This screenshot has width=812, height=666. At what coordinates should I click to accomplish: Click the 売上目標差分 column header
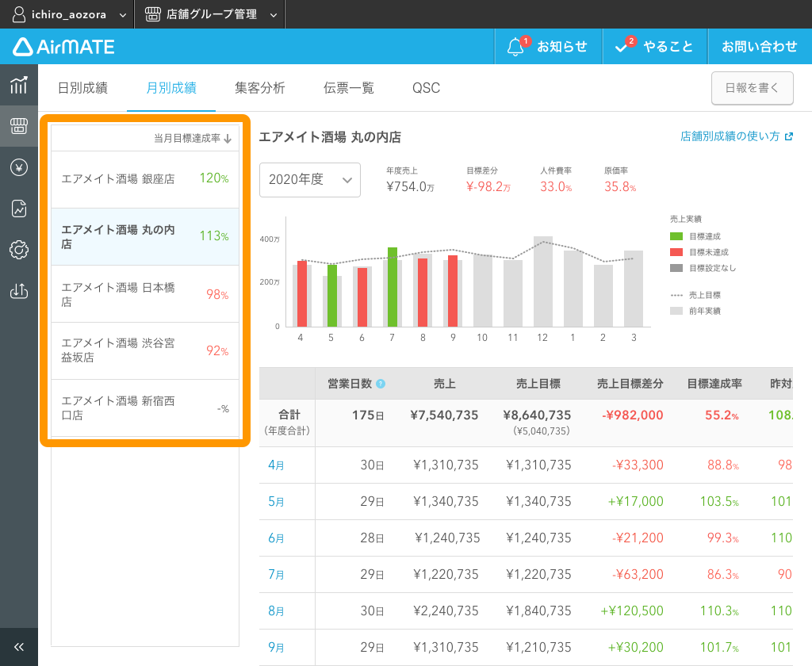(x=630, y=384)
